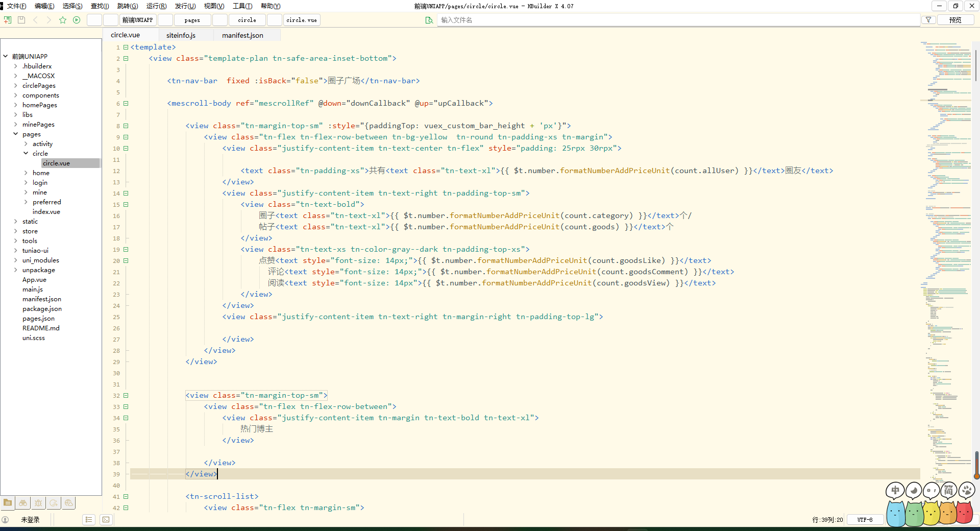
Task: Click the orange cat with 简 bubble
Action: (948, 503)
